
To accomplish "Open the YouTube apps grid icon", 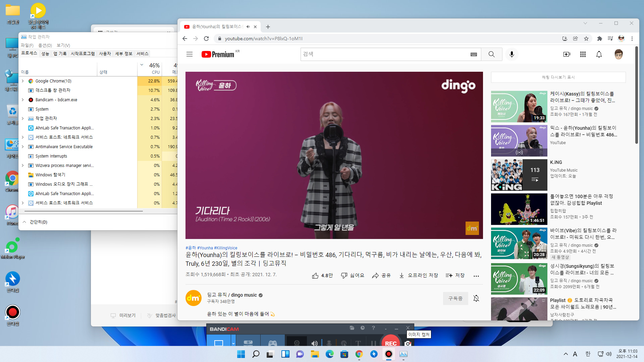I will [x=583, y=54].
